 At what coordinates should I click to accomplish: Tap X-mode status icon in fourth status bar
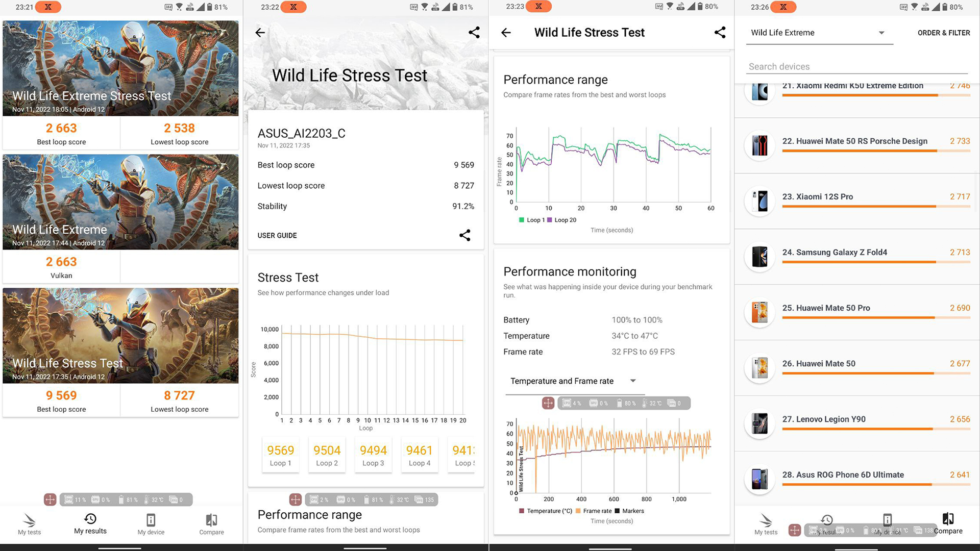783,7
